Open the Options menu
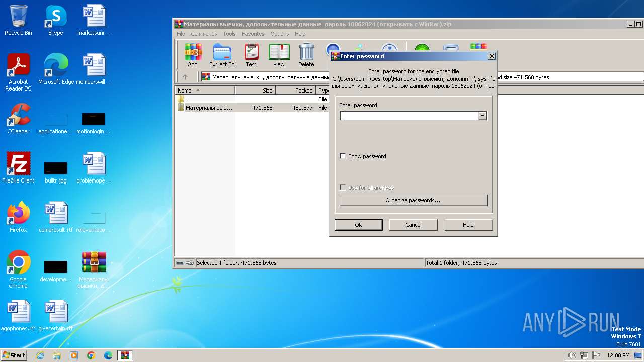 279,34
